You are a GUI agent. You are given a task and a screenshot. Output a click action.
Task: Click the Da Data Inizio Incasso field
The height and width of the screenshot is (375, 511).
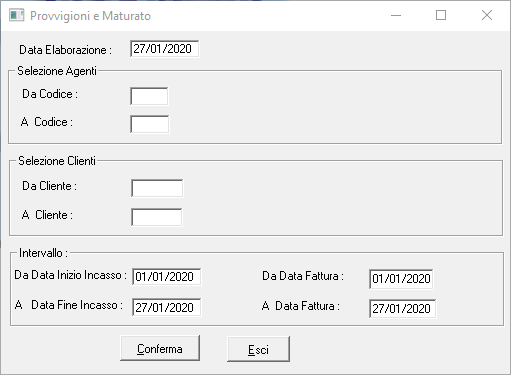[x=167, y=277]
